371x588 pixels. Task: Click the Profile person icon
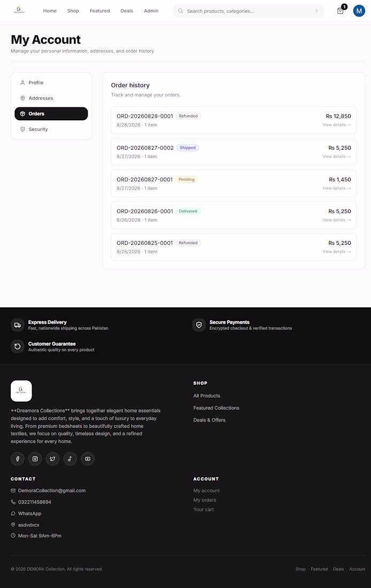point(22,82)
